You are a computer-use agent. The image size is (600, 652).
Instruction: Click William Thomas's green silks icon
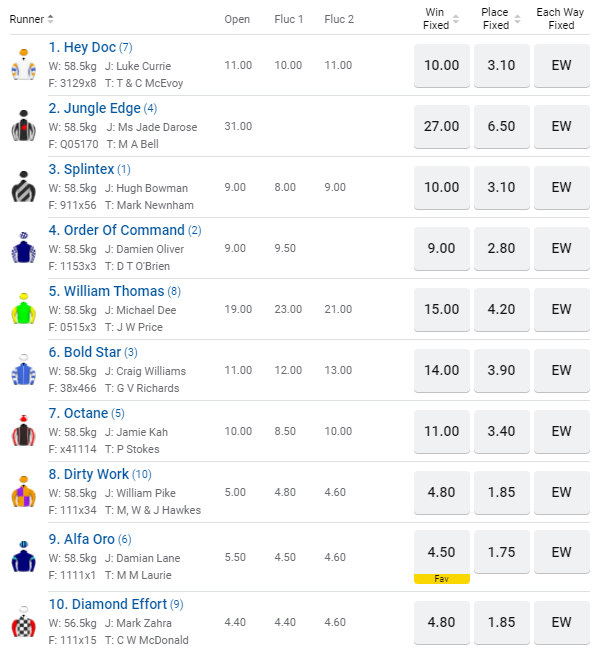pos(24,309)
